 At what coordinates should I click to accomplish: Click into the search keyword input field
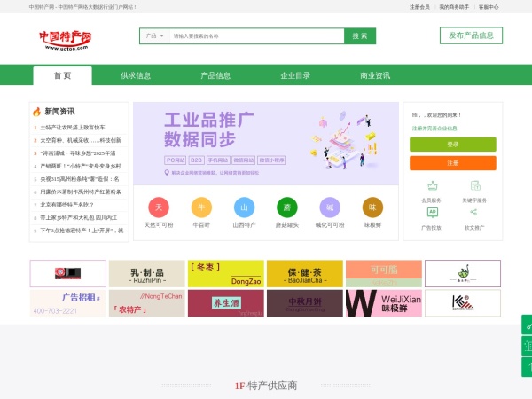click(255, 36)
